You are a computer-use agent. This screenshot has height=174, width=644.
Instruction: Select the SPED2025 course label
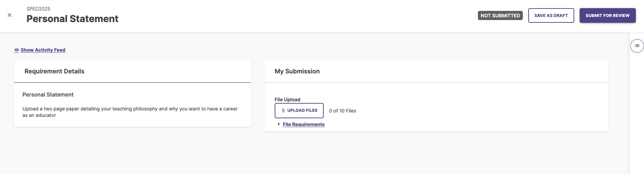point(38,9)
